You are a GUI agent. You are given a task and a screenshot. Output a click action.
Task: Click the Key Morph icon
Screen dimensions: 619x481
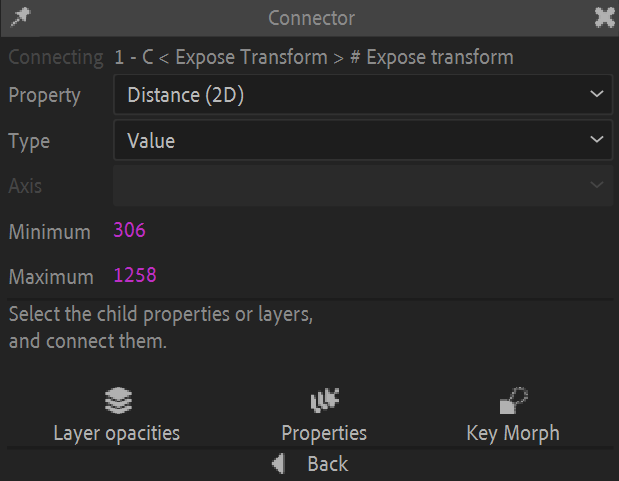click(513, 402)
